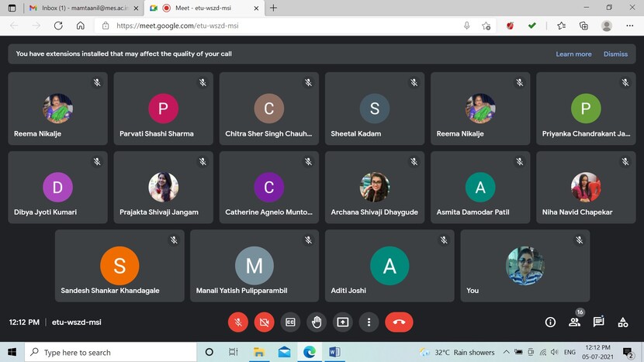This screenshot has width=644, height=362.
Task: Open the meeting details info icon
Action: point(550,322)
